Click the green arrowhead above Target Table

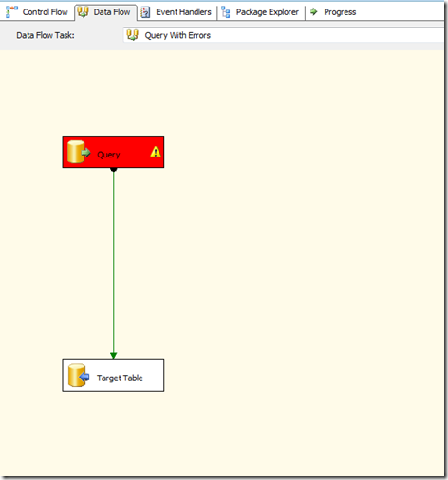(114, 356)
